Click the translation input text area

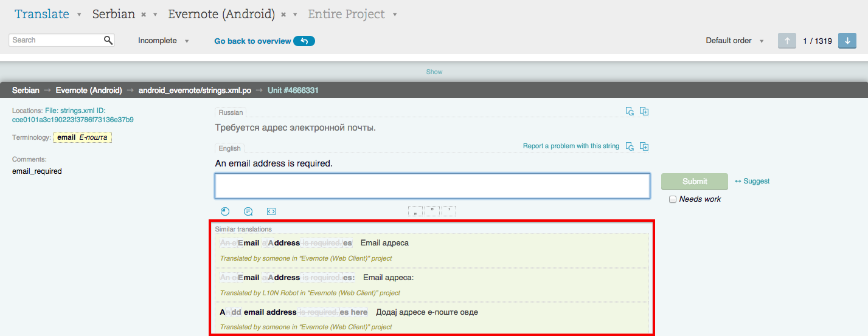432,186
